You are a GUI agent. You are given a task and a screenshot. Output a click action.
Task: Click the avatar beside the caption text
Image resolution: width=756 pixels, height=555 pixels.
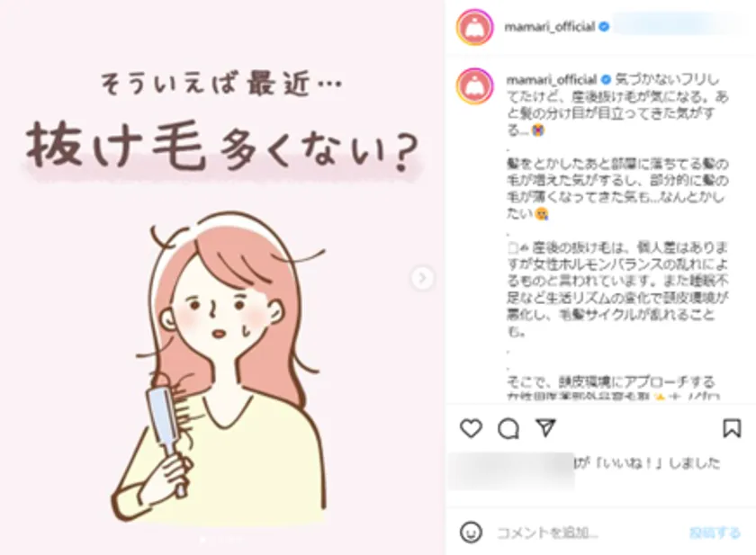pos(475,86)
